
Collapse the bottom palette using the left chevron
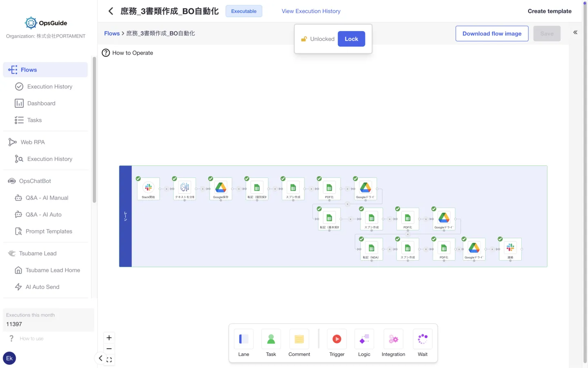click(100, 358)
